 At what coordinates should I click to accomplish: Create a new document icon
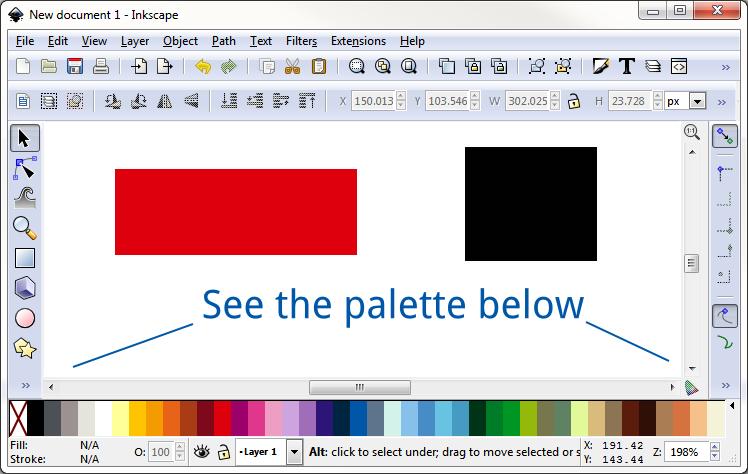(x=23, y=66)
